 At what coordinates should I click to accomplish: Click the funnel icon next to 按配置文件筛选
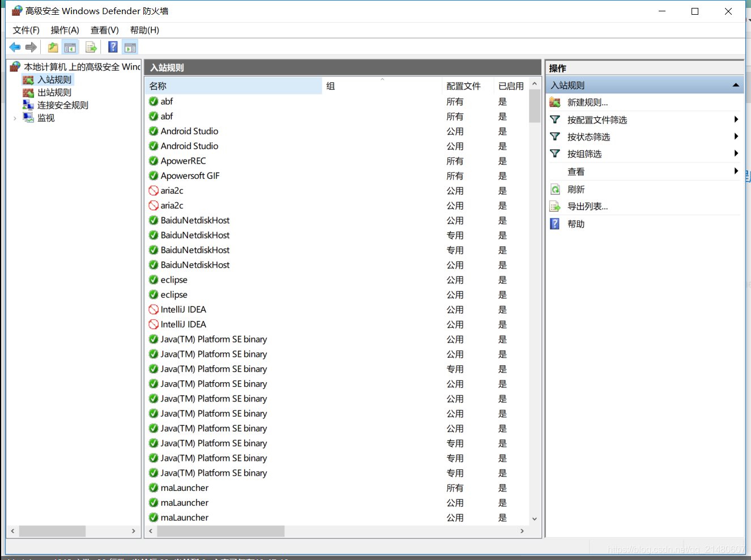pyautogui.click(x=555, y=119)
